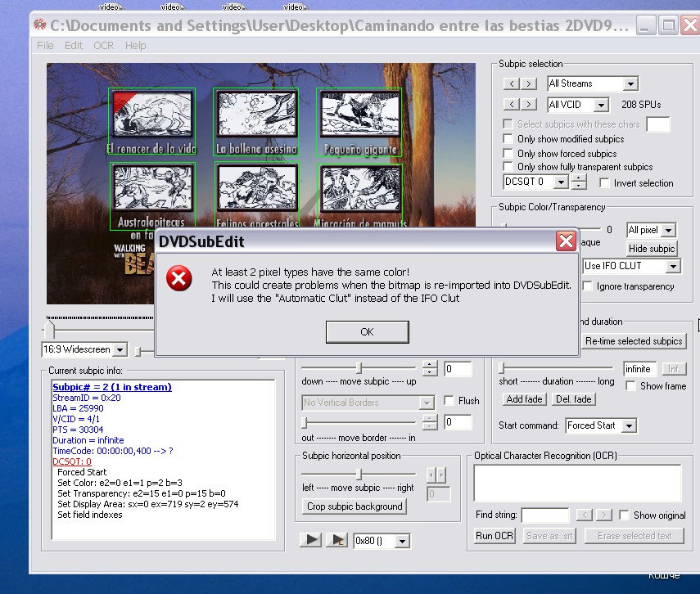Open the Use IFO CLUT dropdown
This screenshot has width=700, height=594.
(x=673, y=267)
